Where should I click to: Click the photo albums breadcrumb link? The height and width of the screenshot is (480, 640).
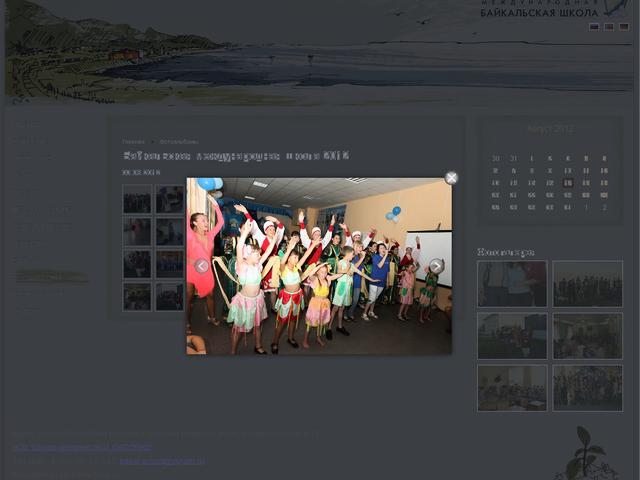pyautogui.click(x=179, y=142)
